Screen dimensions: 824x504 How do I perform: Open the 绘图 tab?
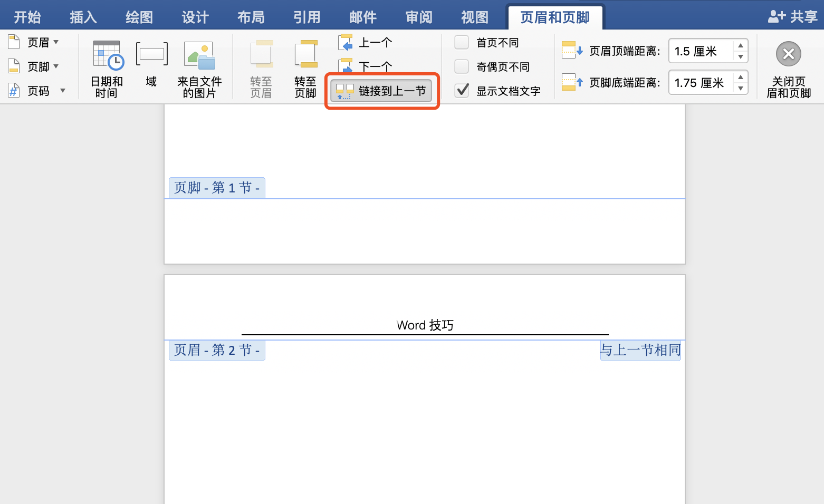(139, 17)
